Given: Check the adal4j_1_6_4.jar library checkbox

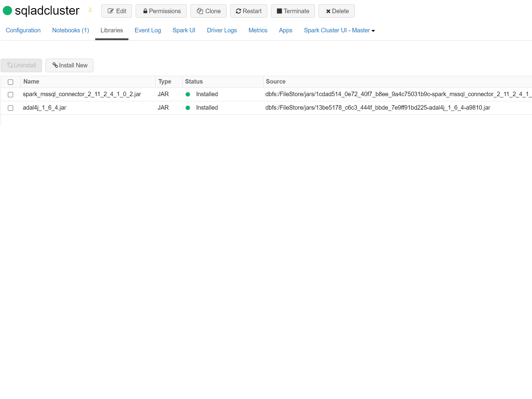Looking at the screenshot, I should [x=10, y=108].
